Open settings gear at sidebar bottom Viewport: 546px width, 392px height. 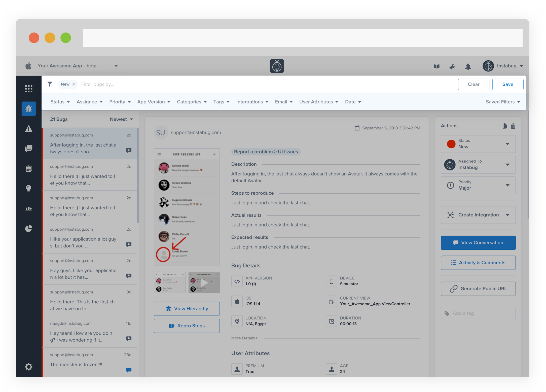coord(29,367)
